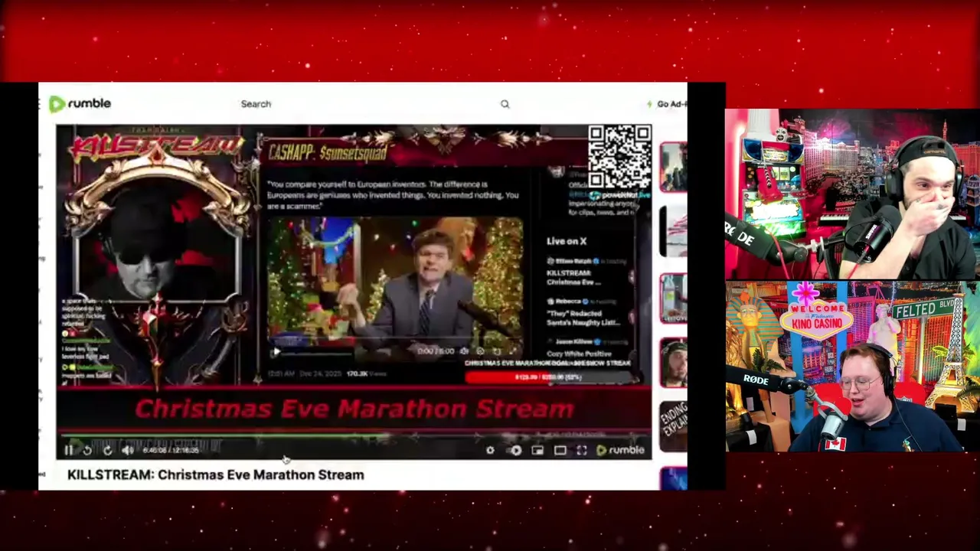This screenshot has height=551, width=980.
Task: Play the embedded tweet video
Action: tap(276, 351)
